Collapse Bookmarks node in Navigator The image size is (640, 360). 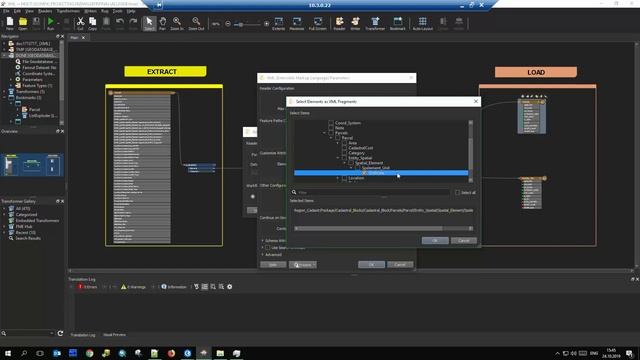[x=4, y=98]
